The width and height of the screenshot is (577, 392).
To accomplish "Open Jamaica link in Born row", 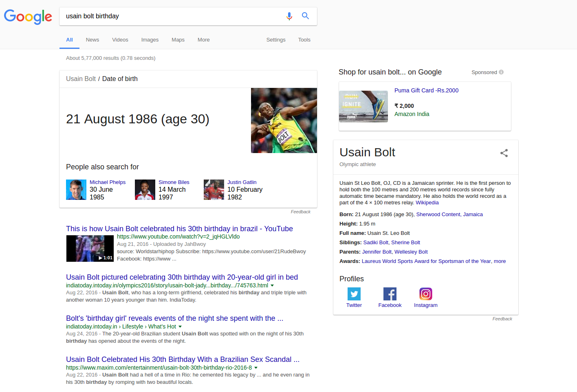I will [473, 215].
